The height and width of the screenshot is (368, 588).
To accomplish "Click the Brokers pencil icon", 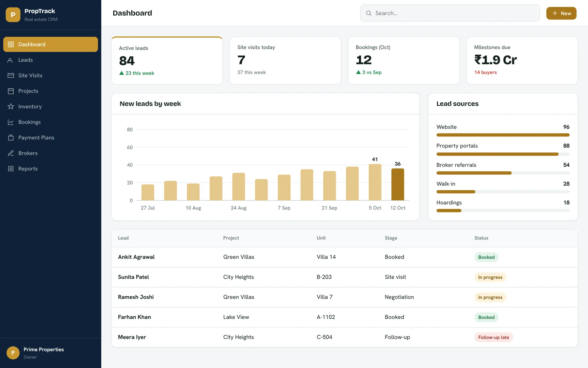I will (x=11, y=153).
